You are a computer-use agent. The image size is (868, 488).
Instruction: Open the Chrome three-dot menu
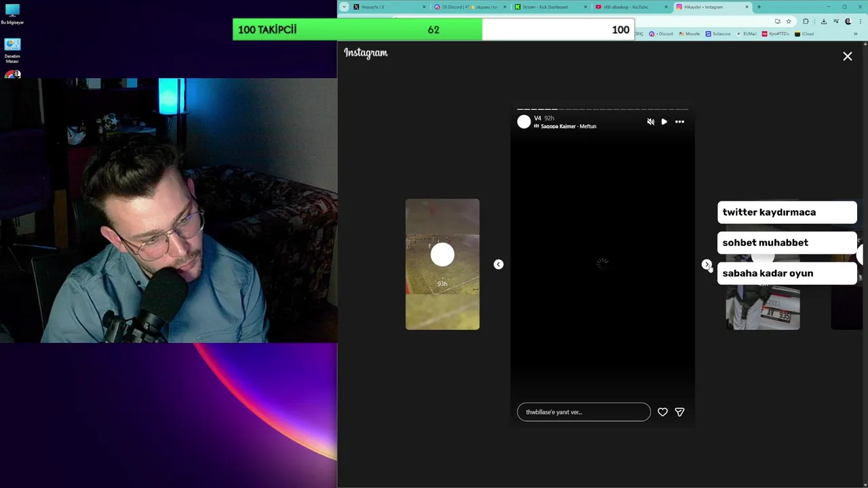click(861, 22)
